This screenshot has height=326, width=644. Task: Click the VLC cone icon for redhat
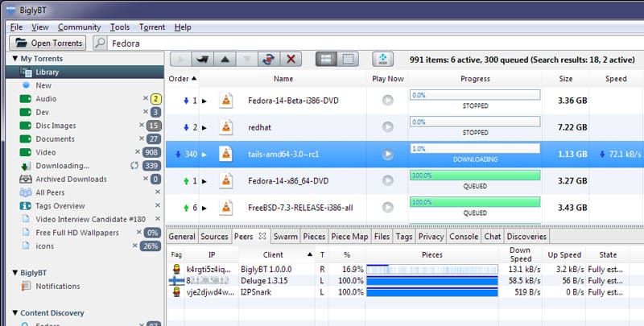tap(226, 127)
